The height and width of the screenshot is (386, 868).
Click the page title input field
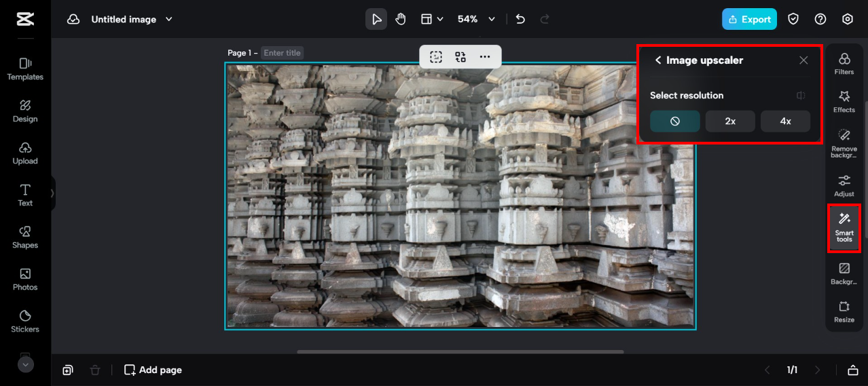pyautogui.click(x=282, y=53)
